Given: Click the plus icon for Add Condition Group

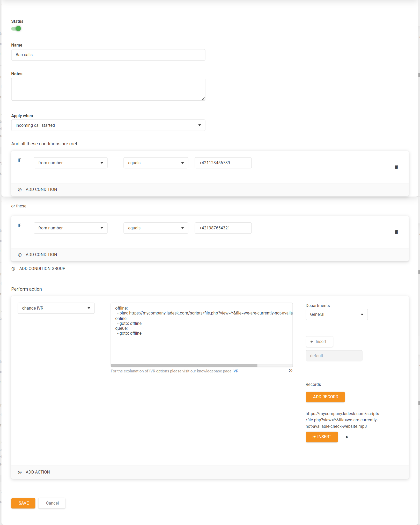Looking at the screenshot, I should [13, 269].
